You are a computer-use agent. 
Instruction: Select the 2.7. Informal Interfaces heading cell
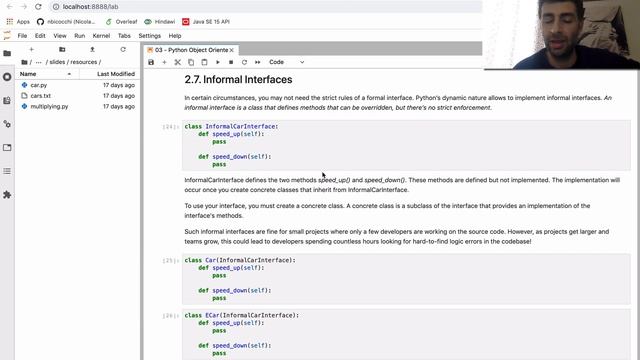(238, 80)
